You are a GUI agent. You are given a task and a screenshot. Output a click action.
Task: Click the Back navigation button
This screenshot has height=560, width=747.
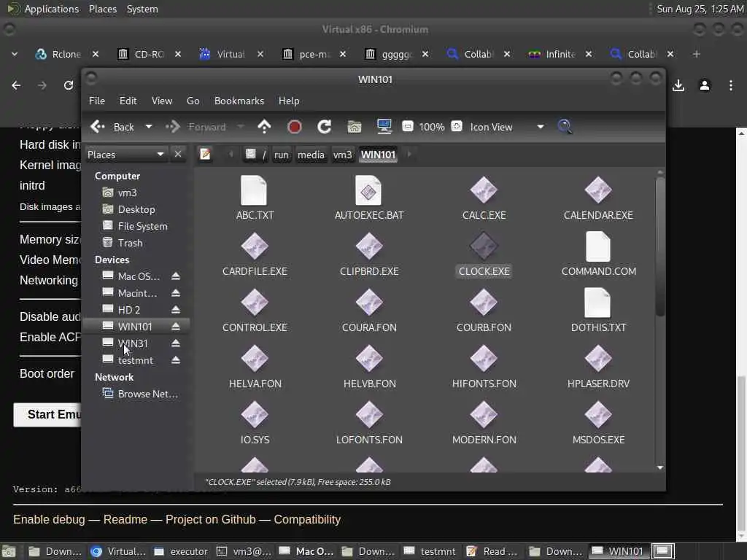tap(112, 127)
